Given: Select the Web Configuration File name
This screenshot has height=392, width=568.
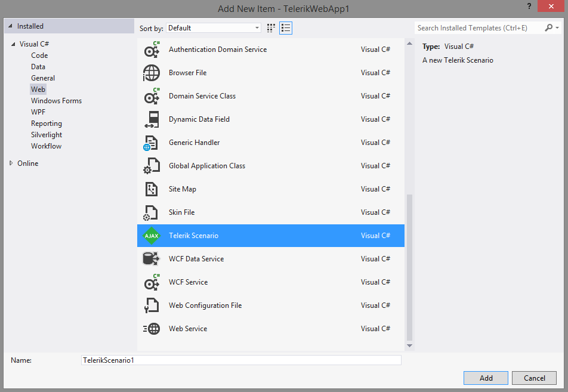Looking at the screenshot, I should coord(205,305).
